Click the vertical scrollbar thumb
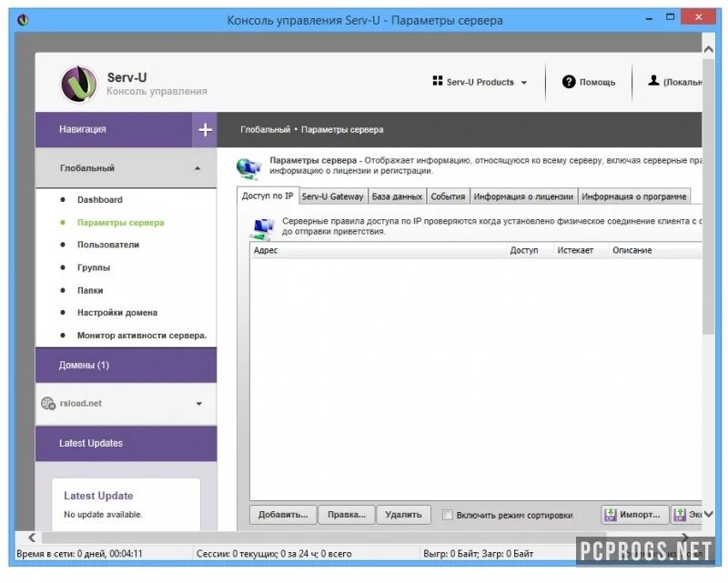The image size is (728, 583). [x=709, y=196]
